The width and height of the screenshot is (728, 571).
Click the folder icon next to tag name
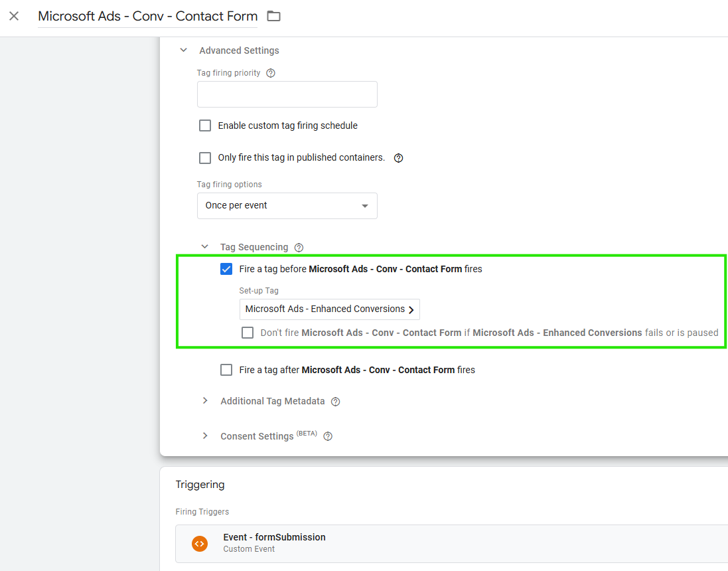coord(274,16)
